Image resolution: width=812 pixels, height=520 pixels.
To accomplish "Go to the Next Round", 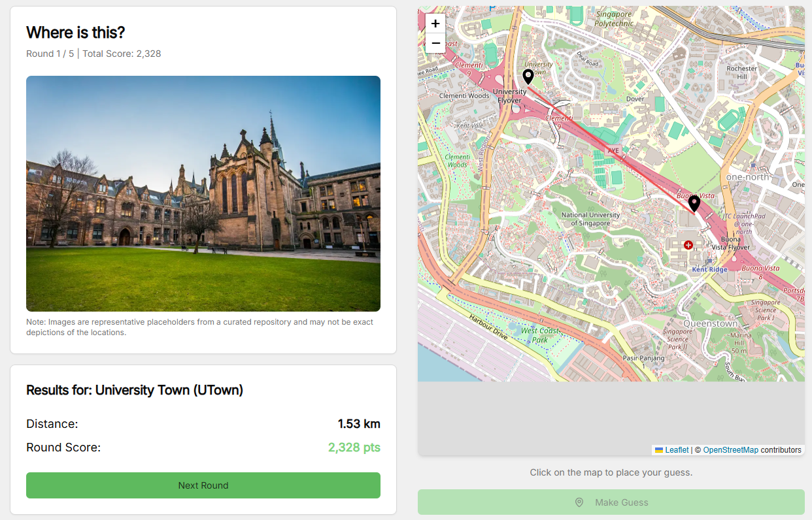I will coord(203,485).
